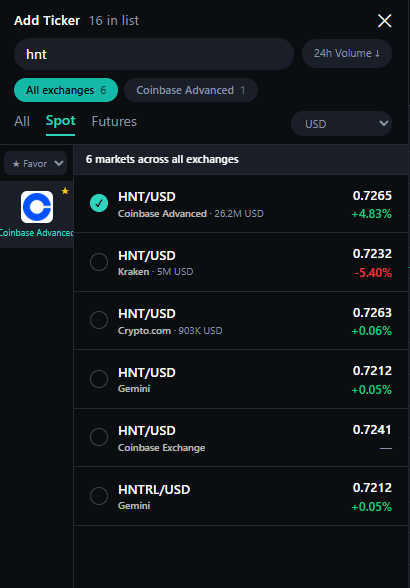Filter by Coinbase Advanced 1 chip
Viewport: 410px width, 588px height.
point(191,90)
